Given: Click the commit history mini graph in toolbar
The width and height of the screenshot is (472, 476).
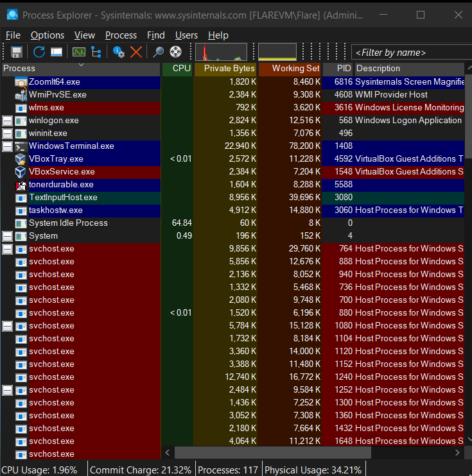Looking at the screenshot, I should tap(277, 52).
